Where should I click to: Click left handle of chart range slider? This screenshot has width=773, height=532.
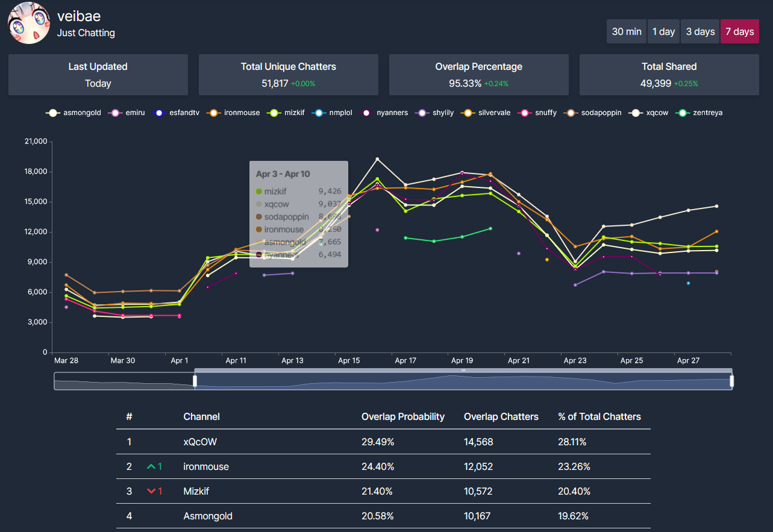(195, 381)
